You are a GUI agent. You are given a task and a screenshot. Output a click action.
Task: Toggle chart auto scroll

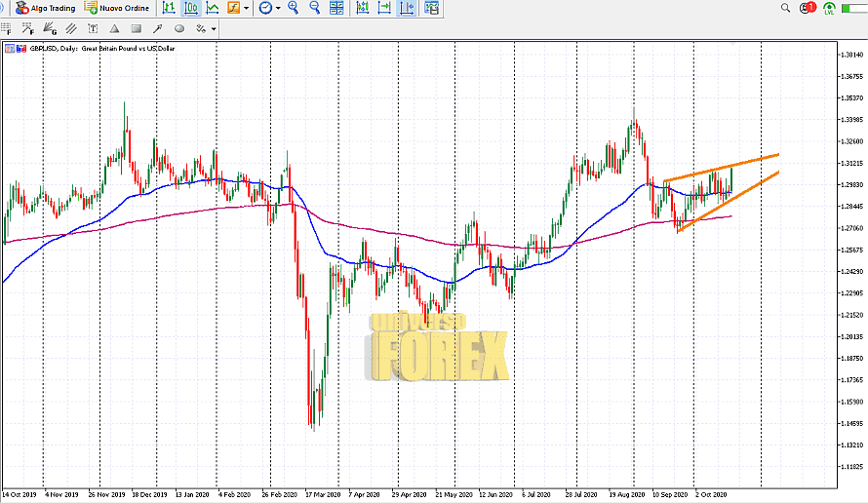tap(364, 8)
